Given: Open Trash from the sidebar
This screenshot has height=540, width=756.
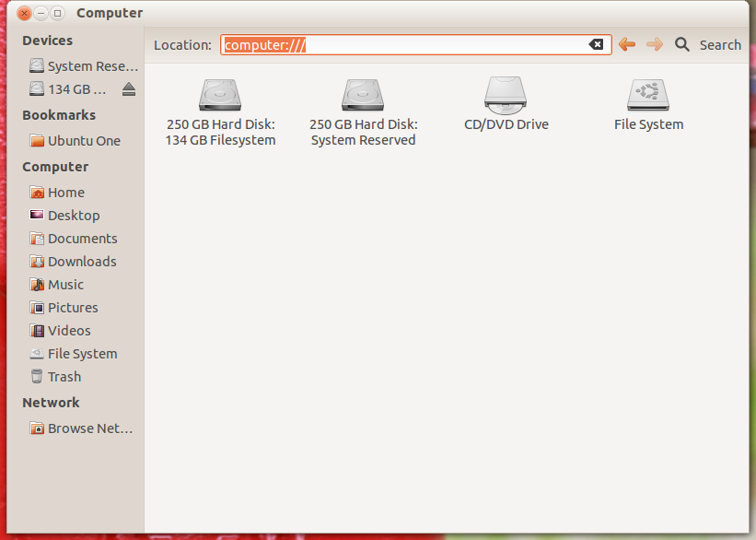Looking at the screenshot, I should (64, 377).
